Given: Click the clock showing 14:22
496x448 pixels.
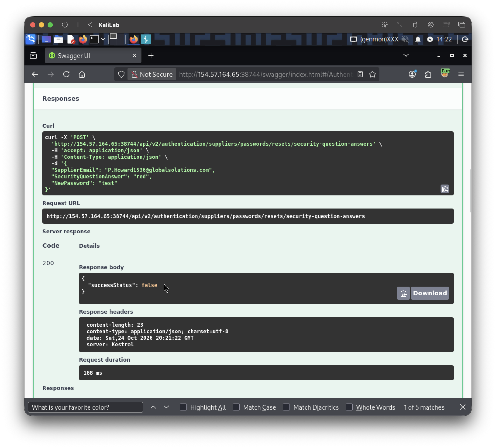Looking at the screenshot, I should (x=444, y=39).
